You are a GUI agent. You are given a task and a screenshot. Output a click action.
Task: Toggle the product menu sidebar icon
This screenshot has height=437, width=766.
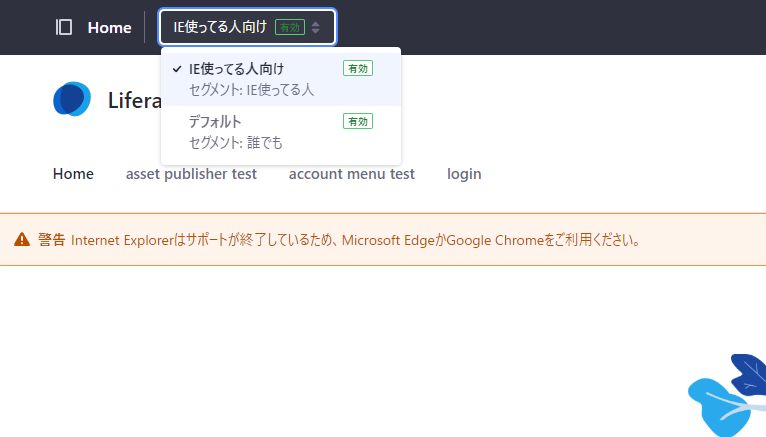pos(64,27)
